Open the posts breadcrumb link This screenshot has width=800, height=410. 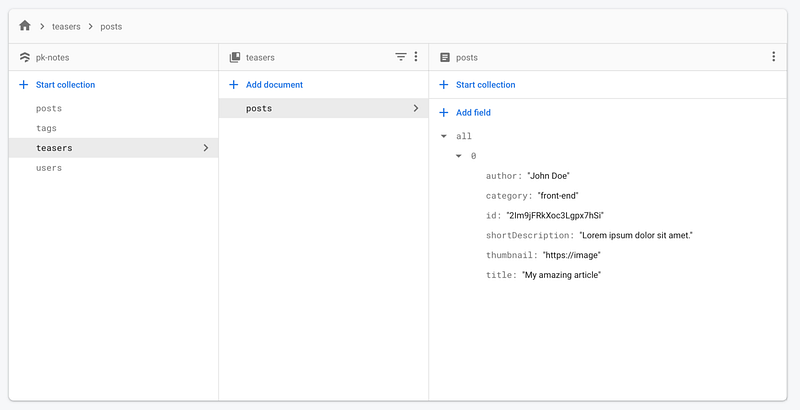(111, 27)
